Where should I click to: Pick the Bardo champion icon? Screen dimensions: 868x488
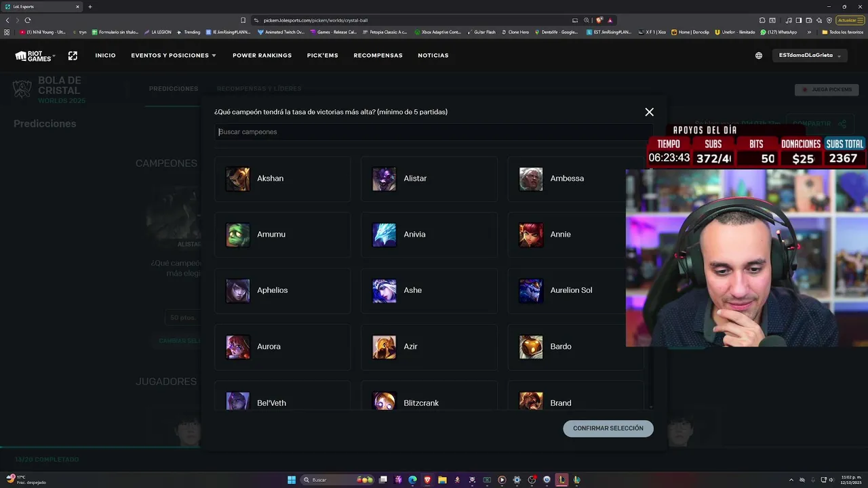(531, 347)
